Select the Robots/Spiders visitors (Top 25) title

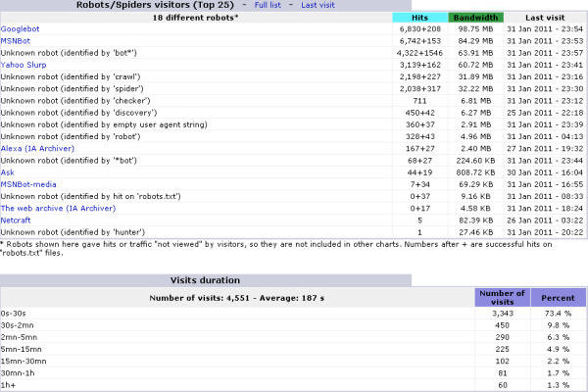tap(155, 5)
